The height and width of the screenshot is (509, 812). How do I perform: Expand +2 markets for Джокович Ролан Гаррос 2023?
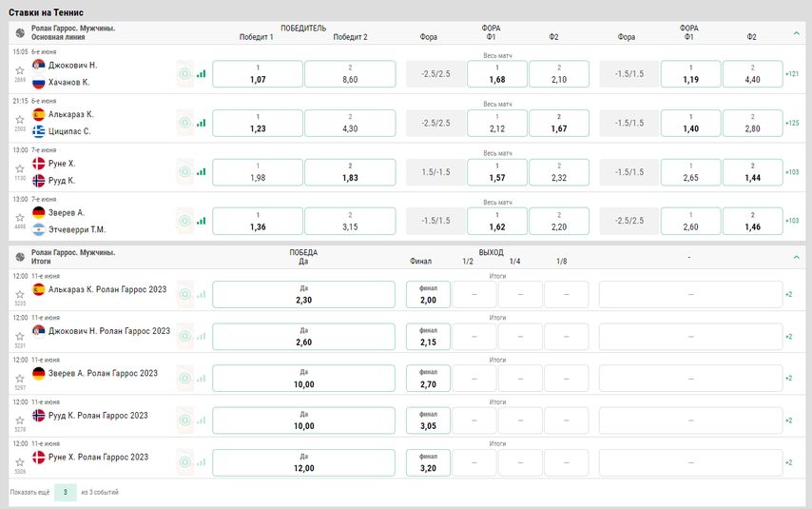click(x=788, y=337)
